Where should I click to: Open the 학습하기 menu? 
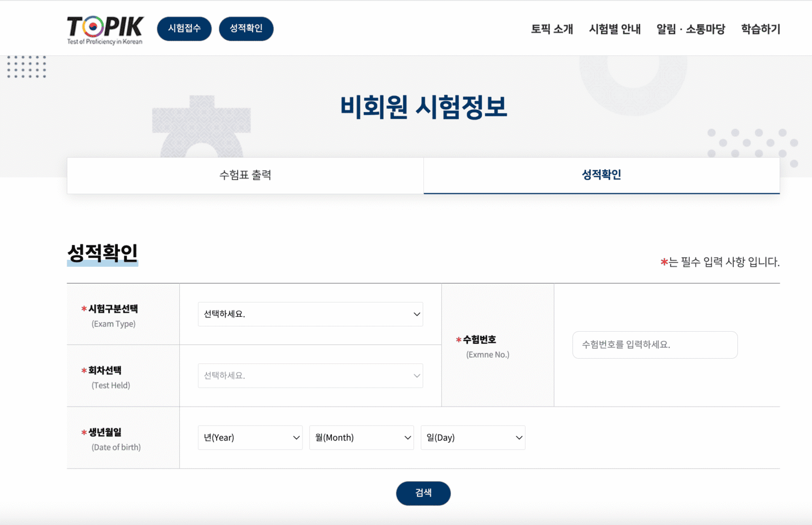[x=760, y=29]
